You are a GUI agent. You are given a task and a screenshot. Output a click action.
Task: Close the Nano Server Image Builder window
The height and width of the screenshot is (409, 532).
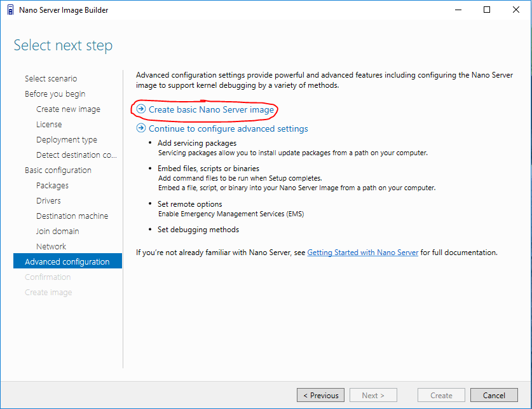[516, 10]
